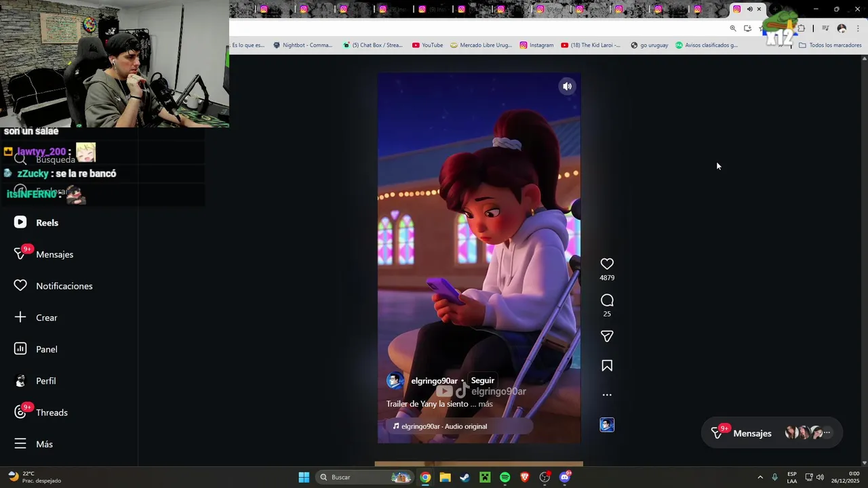
Task: Open the 'Mercado Libre Urug...' bookmark
Action: click(481, 45)
